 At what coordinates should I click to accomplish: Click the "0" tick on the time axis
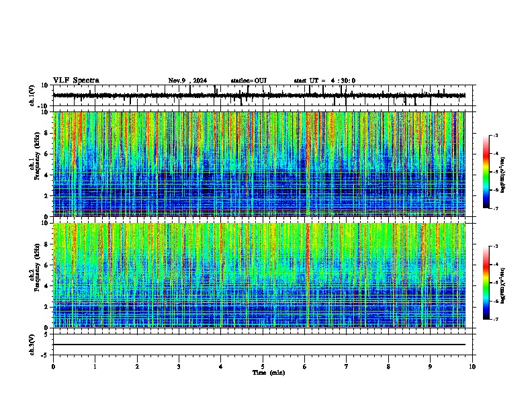pyautogui.click(x=53, y=367)
